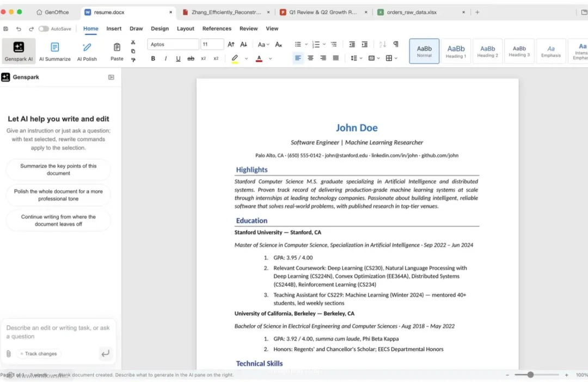Expand the highlight color dropdown arrow

point(247,58)
